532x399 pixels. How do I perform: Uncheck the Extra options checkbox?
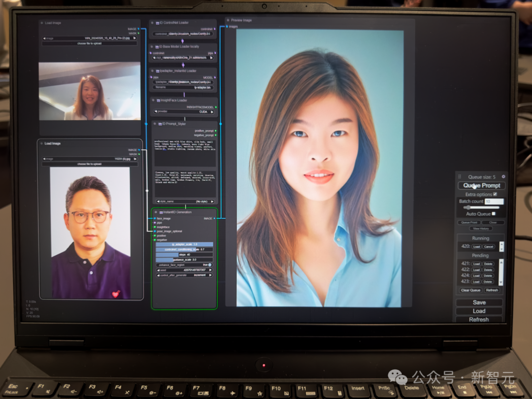coord(495,194)
